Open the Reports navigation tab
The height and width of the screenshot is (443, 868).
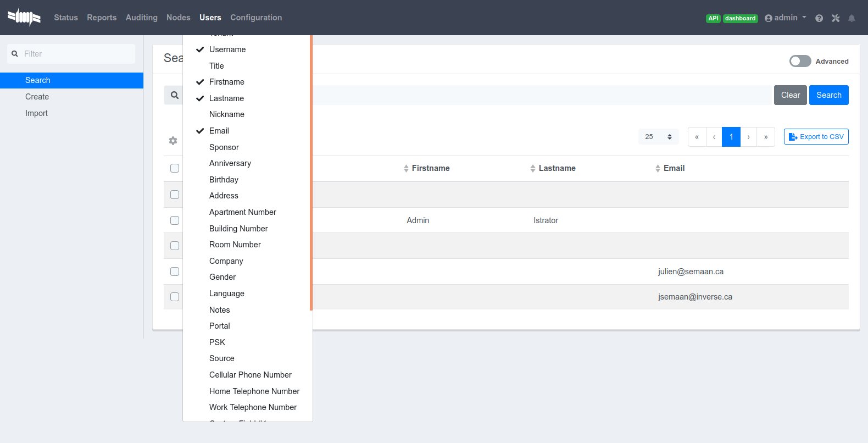(102, 18)
